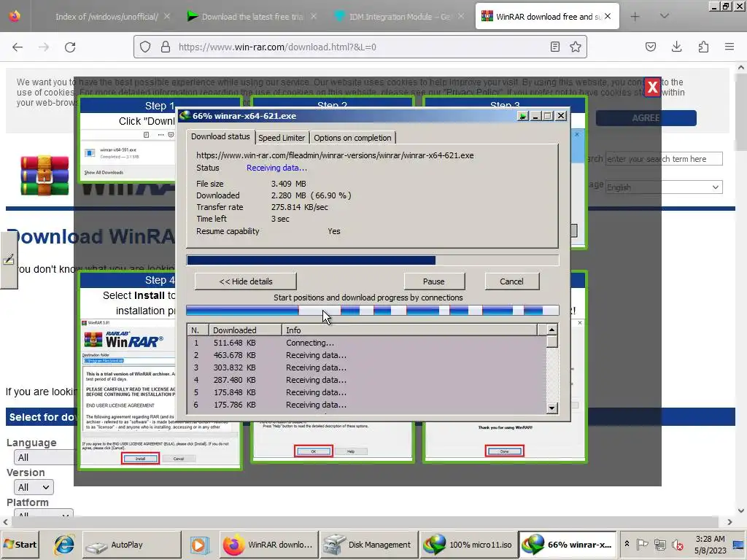This screenshot has width=747, height=560.
Task: Click the Info column header
Action: pyautogui.click(x=409, y=330)
